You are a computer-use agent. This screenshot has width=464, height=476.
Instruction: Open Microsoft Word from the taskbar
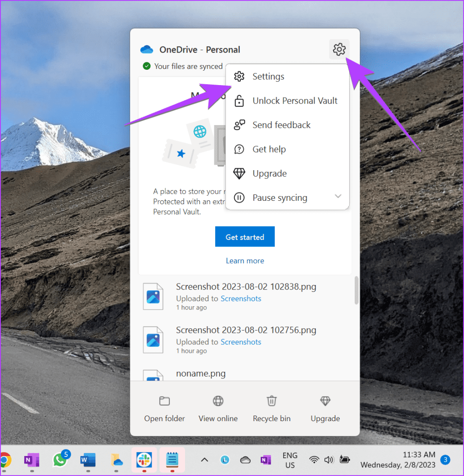click(x=88, y=460)
